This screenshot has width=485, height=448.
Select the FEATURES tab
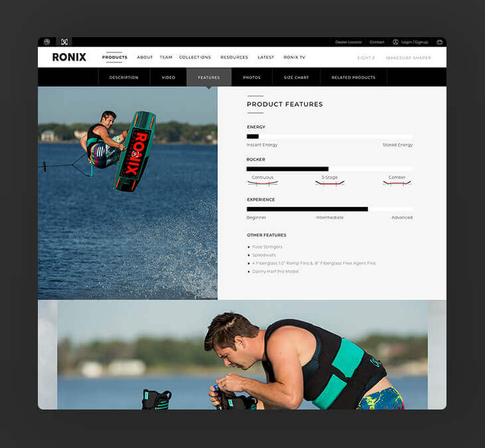pos(209,77)
